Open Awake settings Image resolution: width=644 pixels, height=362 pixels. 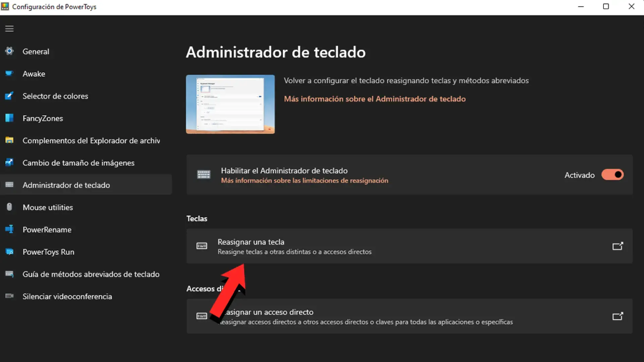click(34, 74)
